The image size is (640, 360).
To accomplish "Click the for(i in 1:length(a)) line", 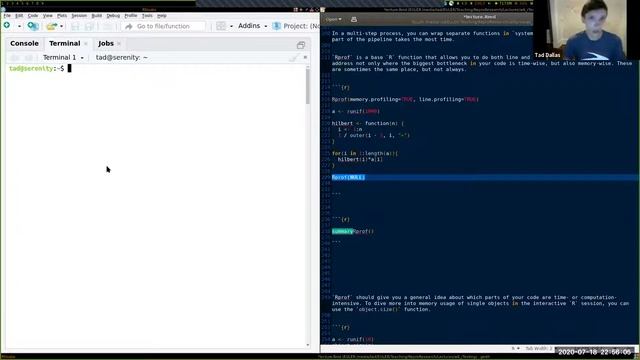I will tap(364, 153).
